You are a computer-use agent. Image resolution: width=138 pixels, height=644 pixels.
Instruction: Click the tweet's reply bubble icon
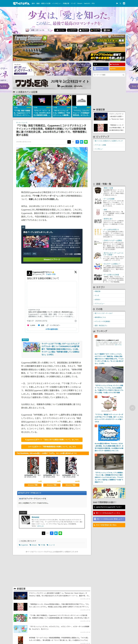tap(39, 325)
